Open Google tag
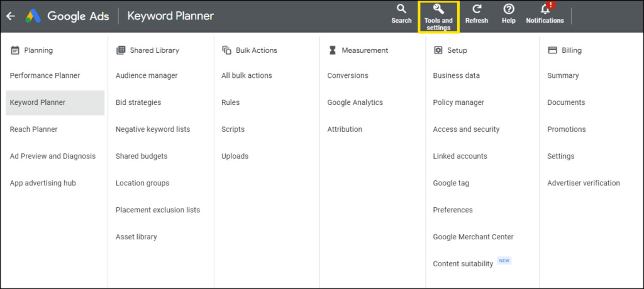This screenshot has width=644, height=289. [451, 183]
